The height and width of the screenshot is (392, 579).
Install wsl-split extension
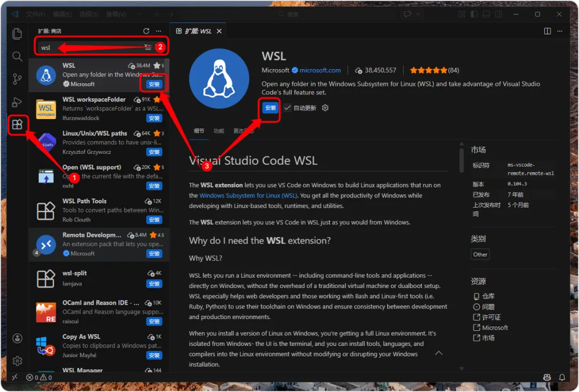click(x=154, y=284)
